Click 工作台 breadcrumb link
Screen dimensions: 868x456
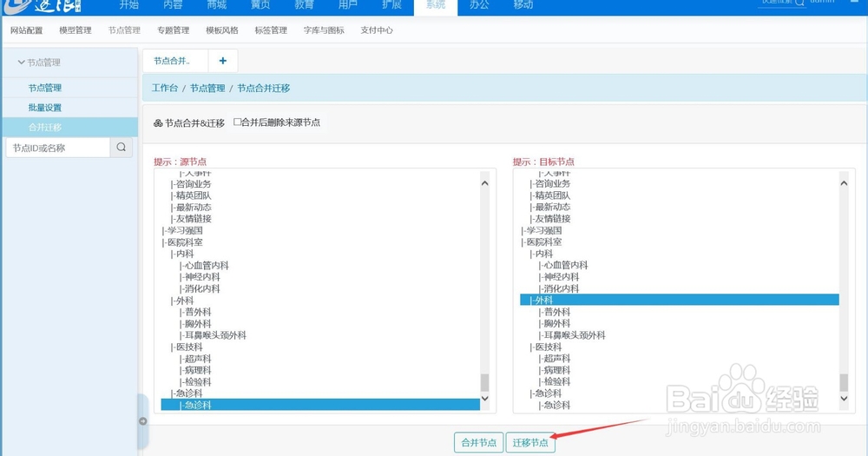click(x=165, y=88)
